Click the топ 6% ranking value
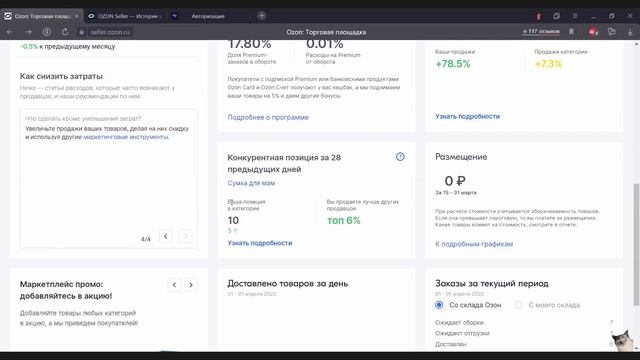 point(344,220)
